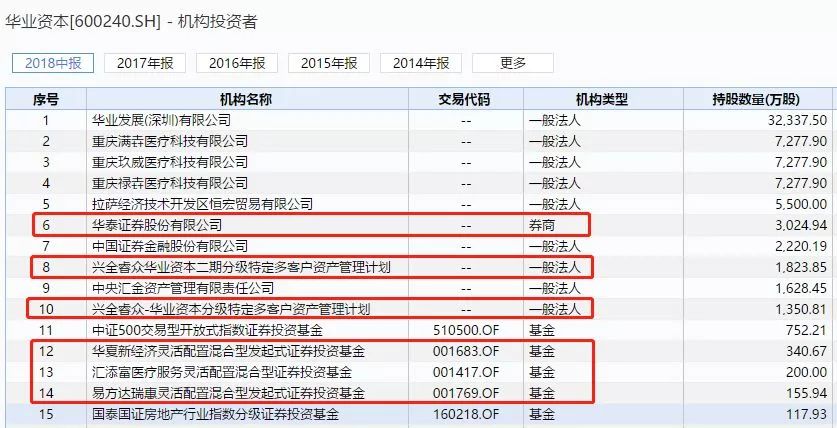Click holding value 1,350.81
Viewport: 837px width, 428px height.
coord(801,309)
